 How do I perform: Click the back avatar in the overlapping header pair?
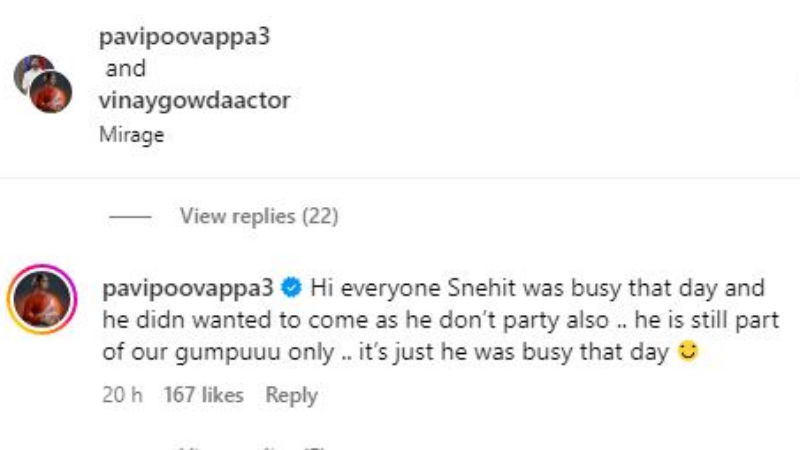pos(32,72)
